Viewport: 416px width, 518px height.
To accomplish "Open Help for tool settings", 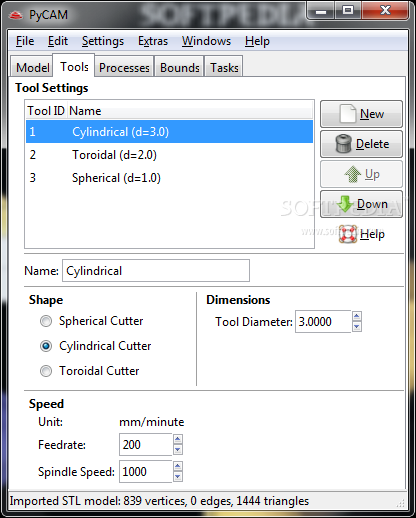I will pos(361,234).
